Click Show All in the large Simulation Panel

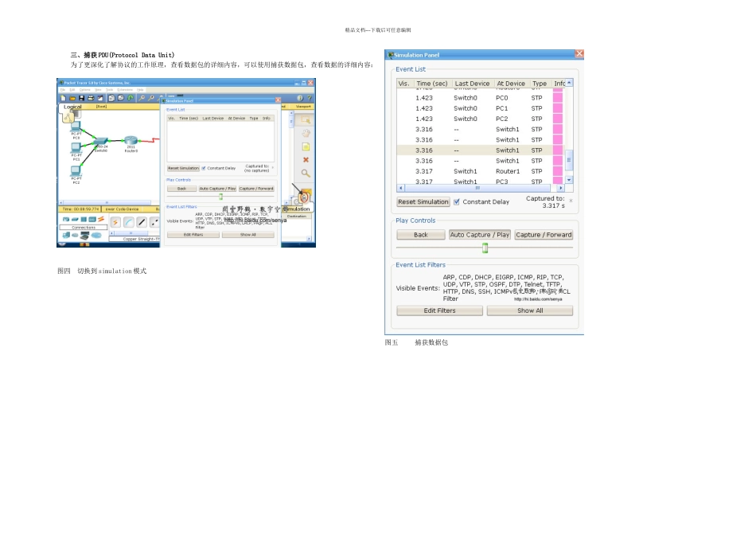tap(530, 310)
